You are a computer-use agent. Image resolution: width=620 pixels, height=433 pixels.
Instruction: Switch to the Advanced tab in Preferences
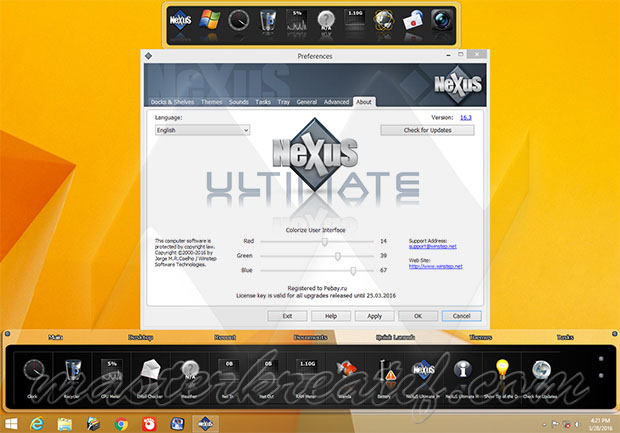[x=336, y=102]
